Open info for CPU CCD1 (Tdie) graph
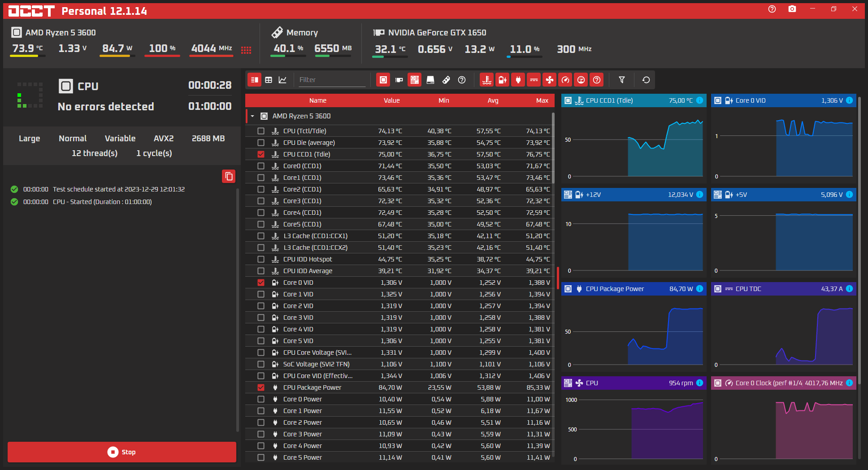Viewport: 868px width, 470px height. [x=699, y=100]
